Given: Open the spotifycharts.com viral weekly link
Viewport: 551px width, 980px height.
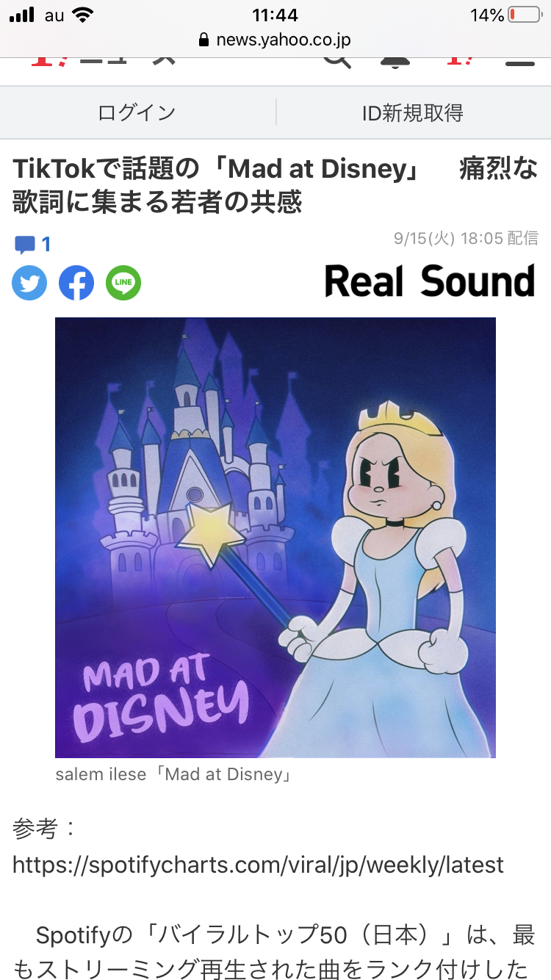Looking at the screenshot, I should [x=258, y=865].
